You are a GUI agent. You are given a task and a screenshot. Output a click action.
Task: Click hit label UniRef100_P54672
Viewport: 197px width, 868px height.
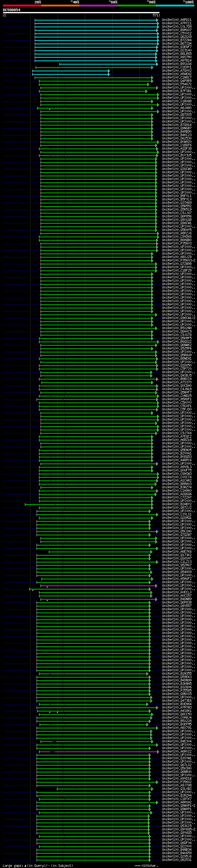[x=176, y=84]
